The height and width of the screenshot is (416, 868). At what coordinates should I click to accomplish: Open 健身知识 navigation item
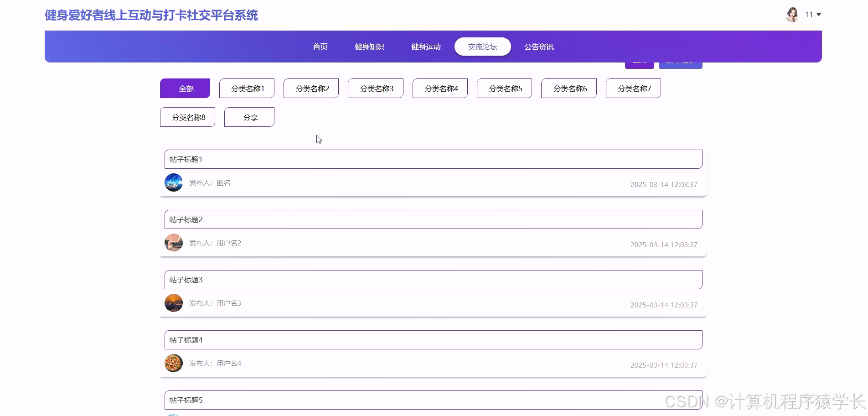point(369,47)
